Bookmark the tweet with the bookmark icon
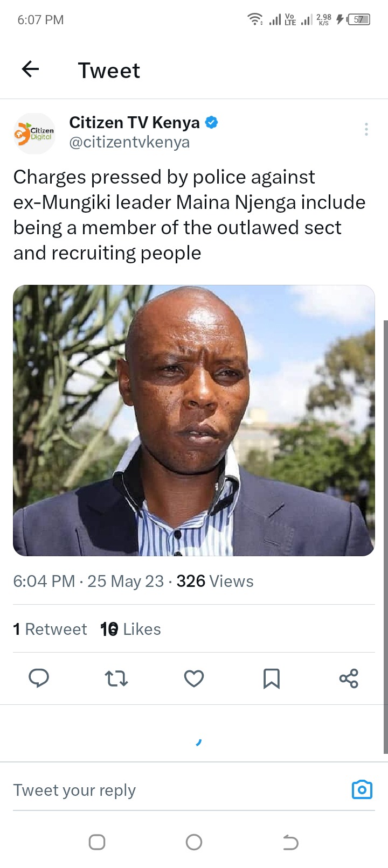This screenshot has width=388, height=868. tap(272, 678)
